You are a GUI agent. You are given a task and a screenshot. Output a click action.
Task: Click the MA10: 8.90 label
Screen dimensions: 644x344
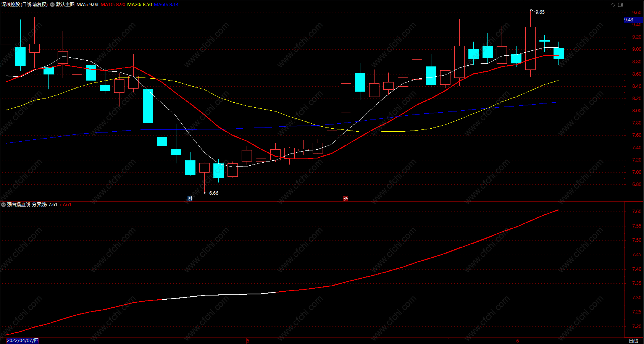[113, 5]
